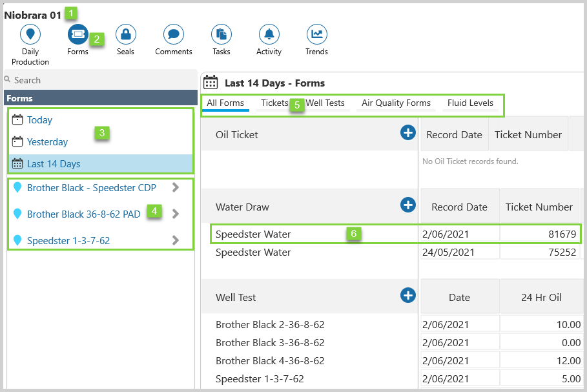Viewport: 587px width, 392px height.
Task: Open the Trends chart icon
Action: [316, 34]
